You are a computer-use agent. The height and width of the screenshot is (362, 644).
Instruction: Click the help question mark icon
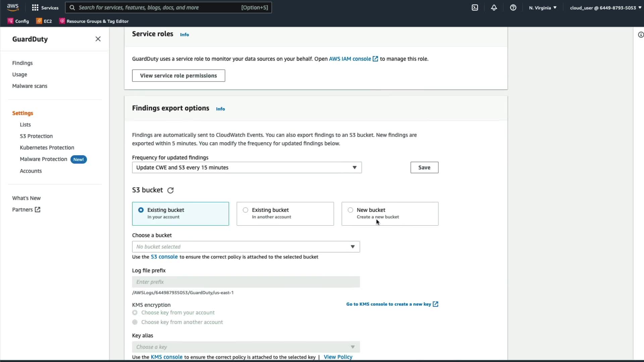coord(513,7)
